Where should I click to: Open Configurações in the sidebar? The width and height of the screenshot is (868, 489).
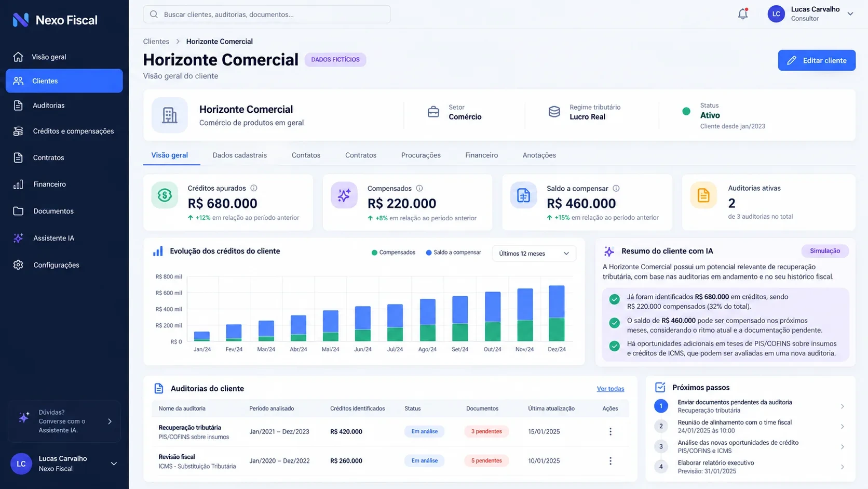pyautogui.click(x=64, y=265)
